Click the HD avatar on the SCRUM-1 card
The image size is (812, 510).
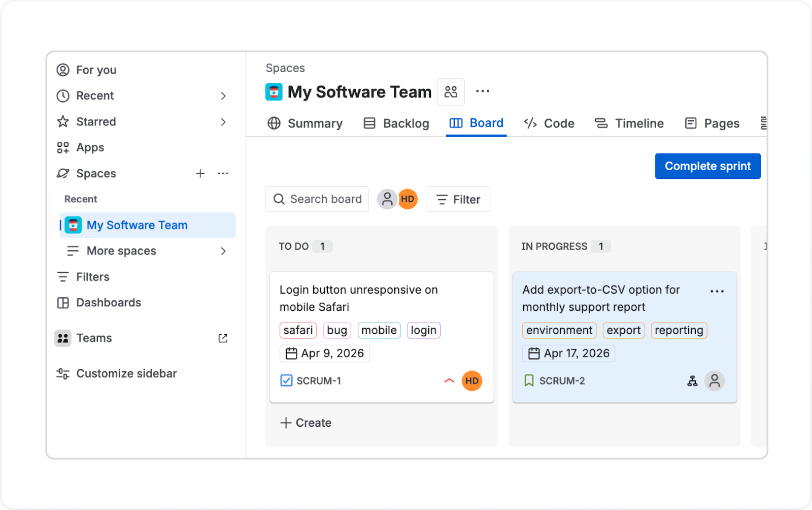pyautogui.click(x=471, y=380)
